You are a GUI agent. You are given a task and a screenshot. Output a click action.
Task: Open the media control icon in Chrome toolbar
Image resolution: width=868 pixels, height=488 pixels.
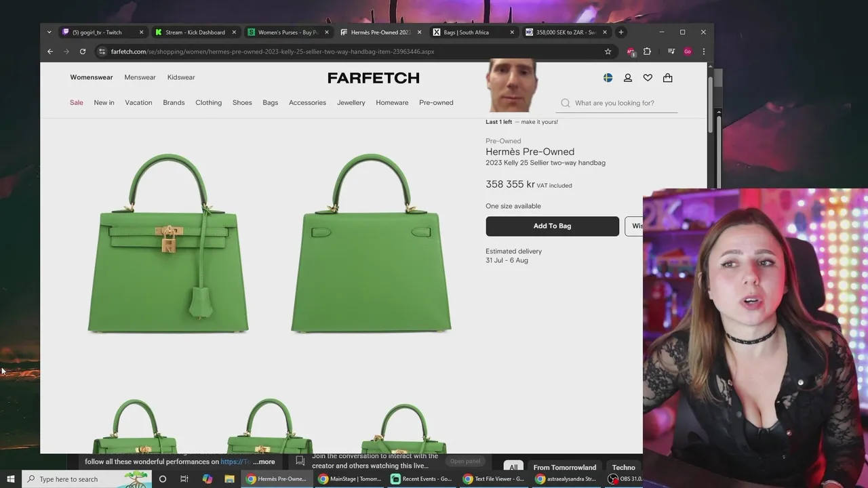671,52
